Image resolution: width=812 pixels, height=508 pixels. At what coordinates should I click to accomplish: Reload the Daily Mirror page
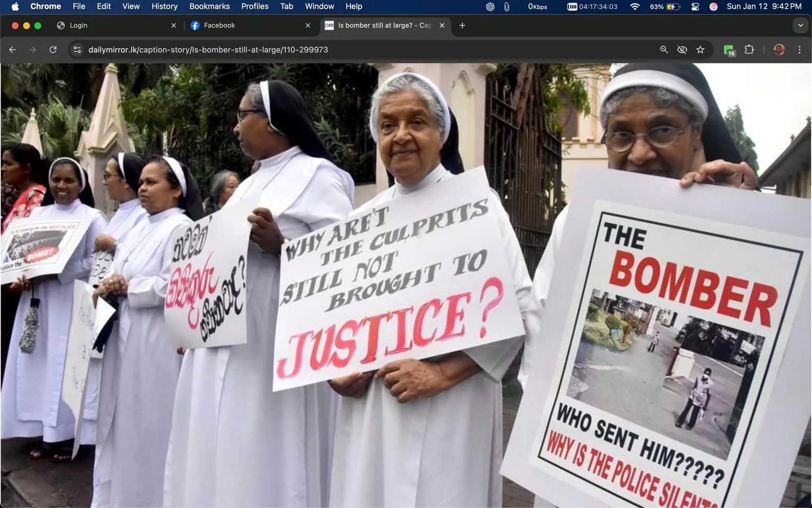click(53, 49)
